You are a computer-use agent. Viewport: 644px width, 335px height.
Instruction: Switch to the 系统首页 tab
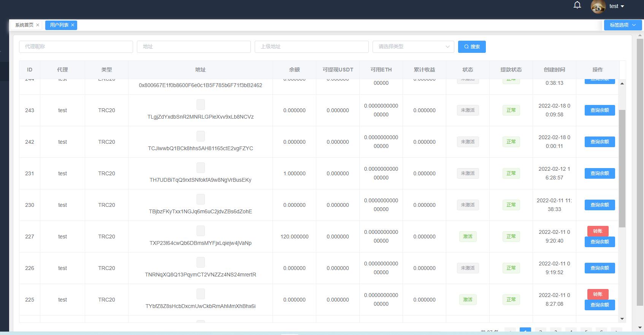tap(24, 25)
